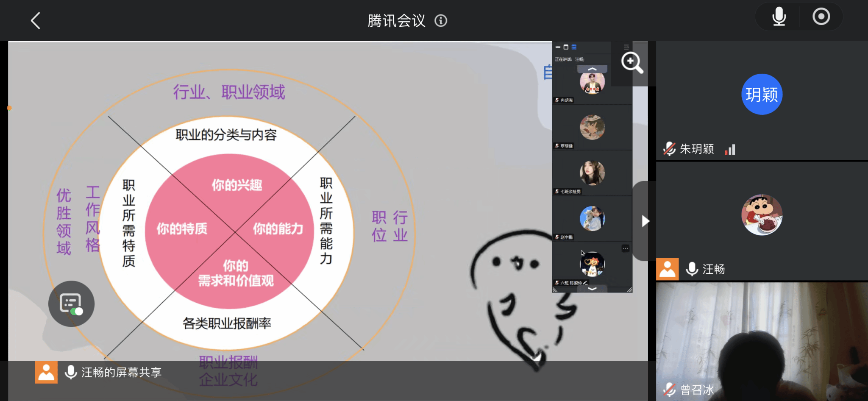The image size is (868, 401).
Task: Toggle the floating subtitle/chat switch button
Action: pos(71,304)
